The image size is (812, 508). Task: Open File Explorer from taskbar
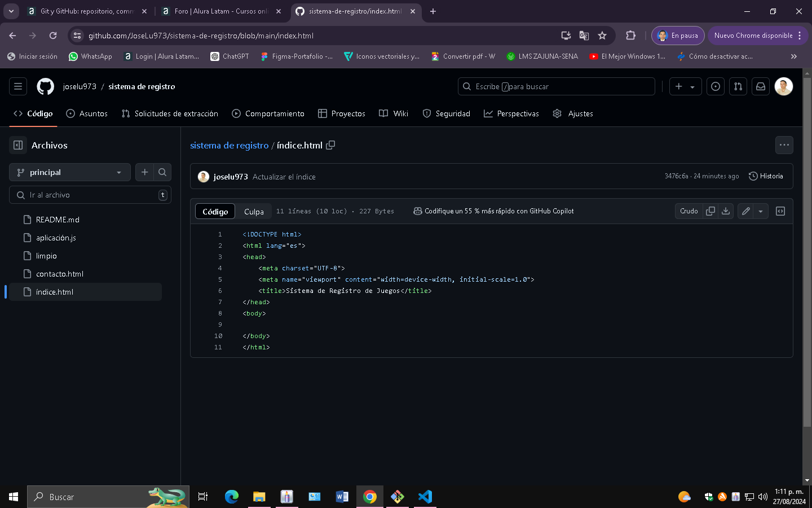[259, 497]
